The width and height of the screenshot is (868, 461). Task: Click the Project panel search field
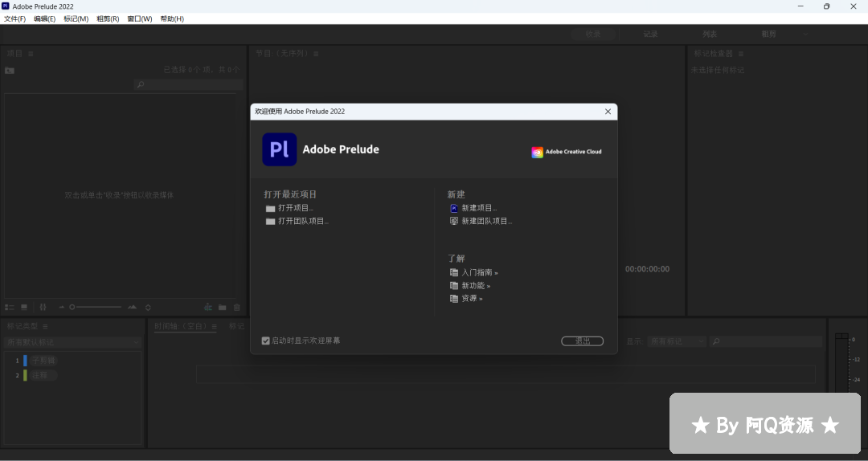188,84
